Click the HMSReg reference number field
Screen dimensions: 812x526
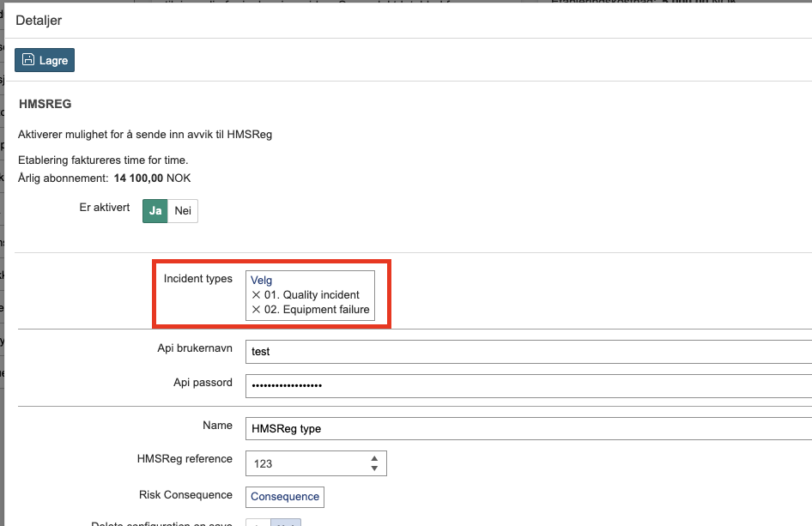coord(305,463)
